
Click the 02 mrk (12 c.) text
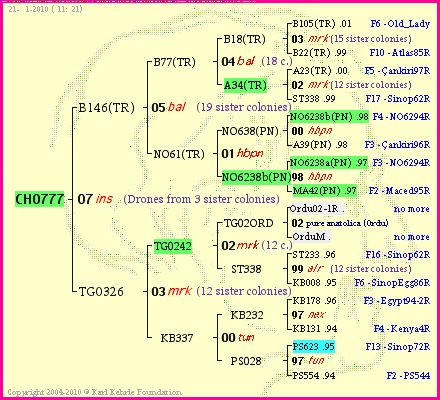257,246
